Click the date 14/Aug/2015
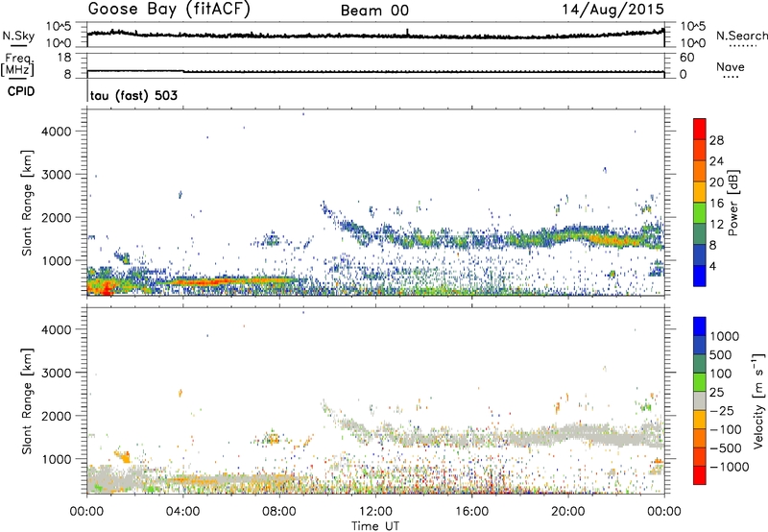768x532 pixels. pos(612,10)
